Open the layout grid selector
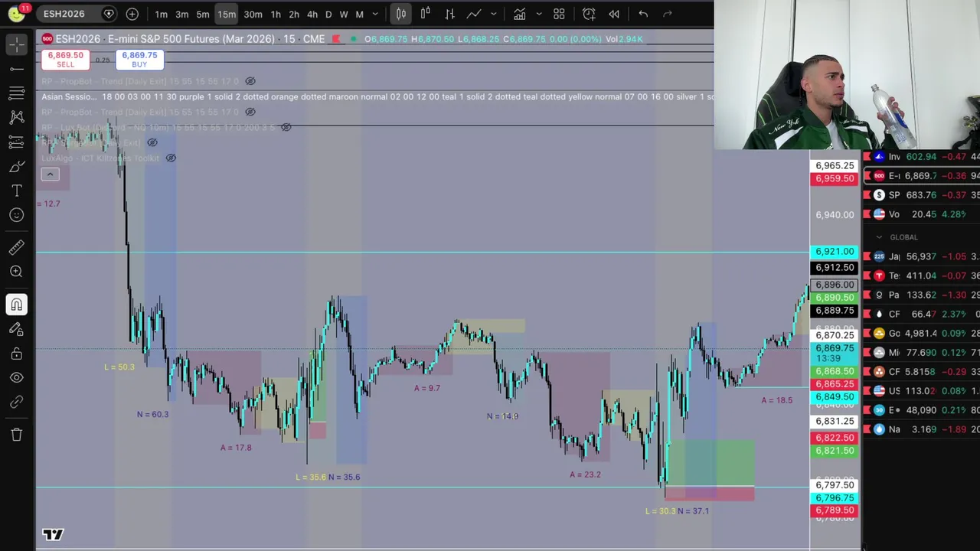This screenshot has width=980, height=551. [x=559, y=14]
